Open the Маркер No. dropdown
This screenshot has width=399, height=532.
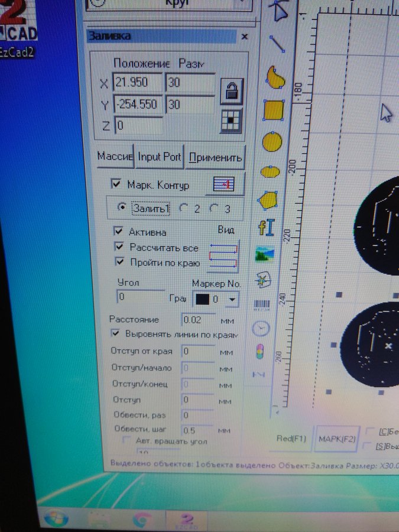(232, 300)
